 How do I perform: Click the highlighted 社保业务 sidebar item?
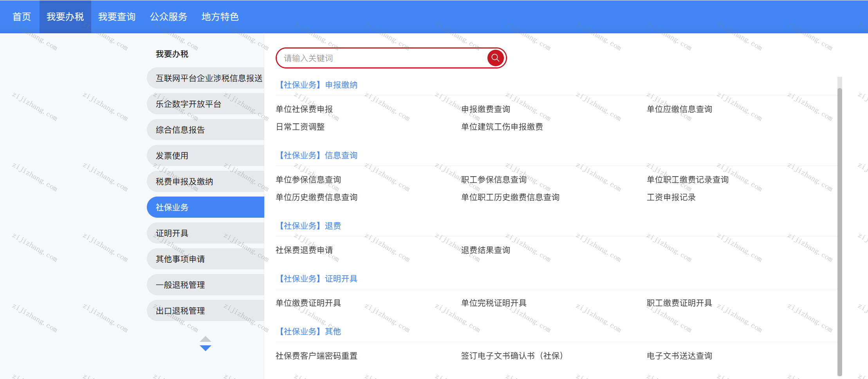(206, 208)
